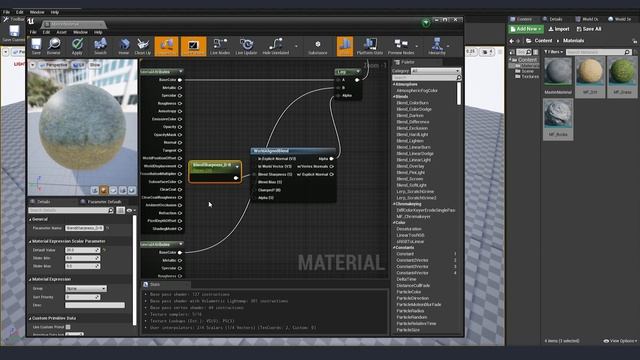Click the Search Details input field
This screenshot has width=640, height=360.
click(x=71, y=210)
